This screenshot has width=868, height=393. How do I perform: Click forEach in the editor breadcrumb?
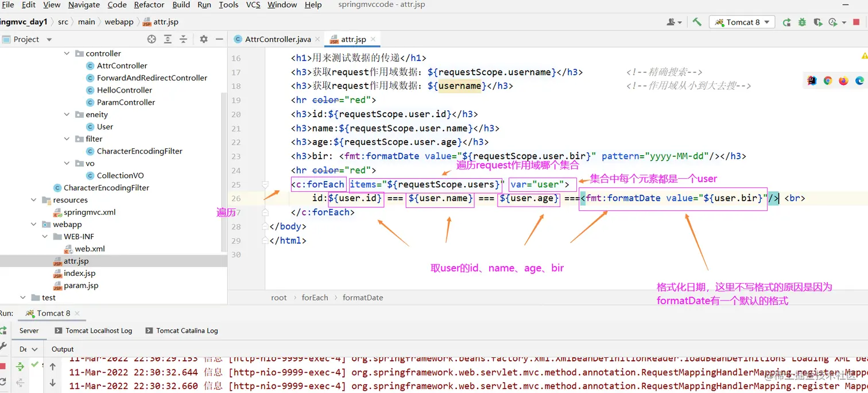315,298
